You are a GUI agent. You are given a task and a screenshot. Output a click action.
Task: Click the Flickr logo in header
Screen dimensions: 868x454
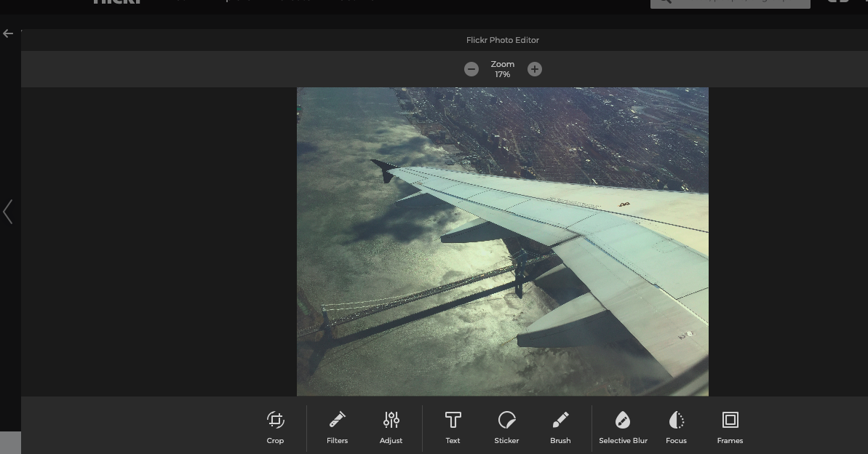tap(116, 2)
